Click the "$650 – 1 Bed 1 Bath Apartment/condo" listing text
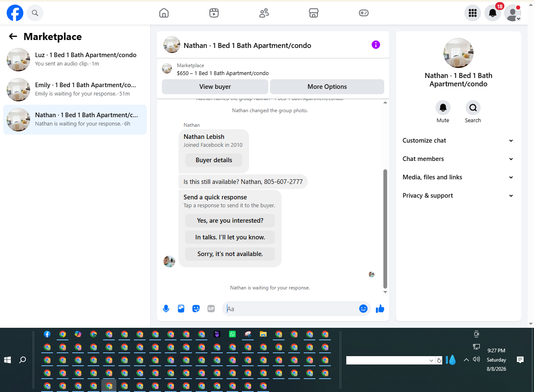Viewport: 534px width, 392px height. 223,73
